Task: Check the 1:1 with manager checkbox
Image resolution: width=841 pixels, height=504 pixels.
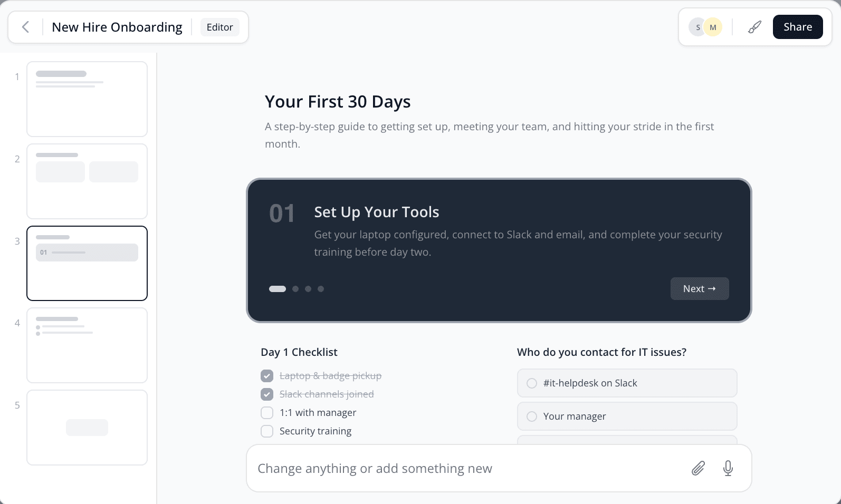Action: coord(267,412)
